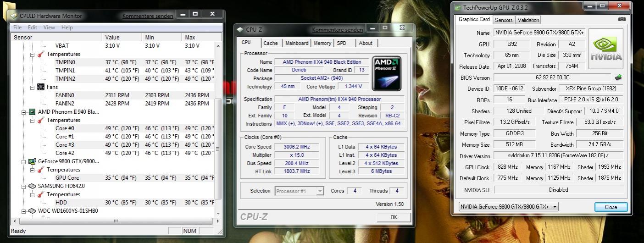644x243 pixels.
Task: Click the graphics card icon beside GeForce 9800 GTX
Action: (x=32, y=161)
